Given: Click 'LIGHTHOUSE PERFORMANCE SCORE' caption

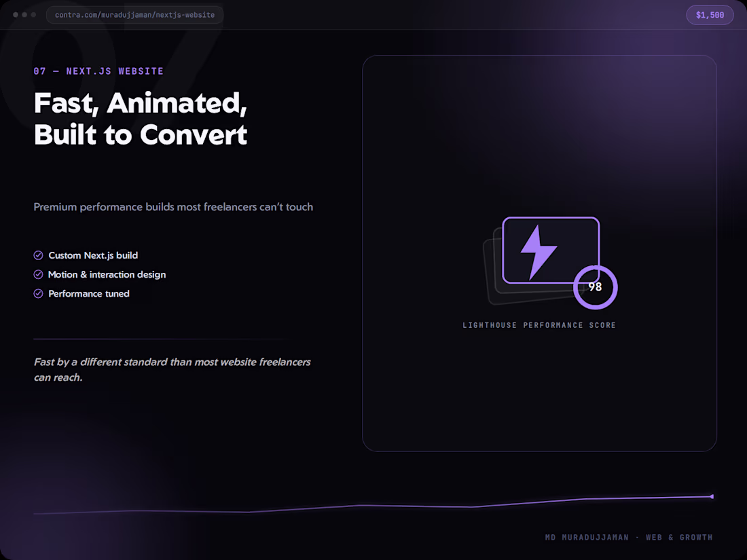Looking at the screenshot, I should point(539,325).
